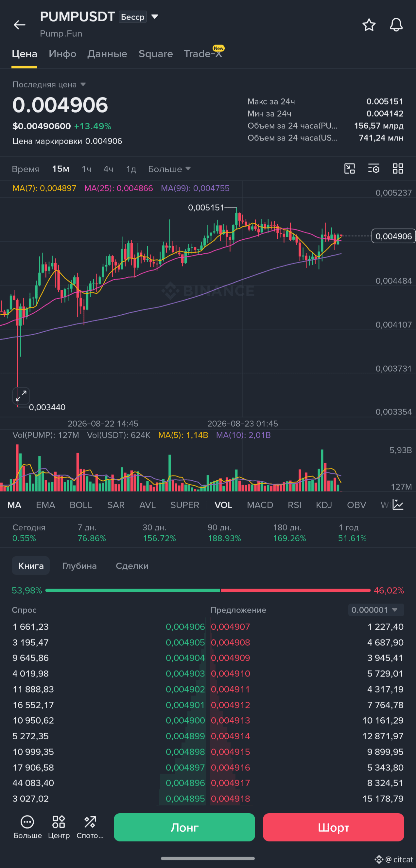
Task: Select bid price 0,004900
Action: 185,720
